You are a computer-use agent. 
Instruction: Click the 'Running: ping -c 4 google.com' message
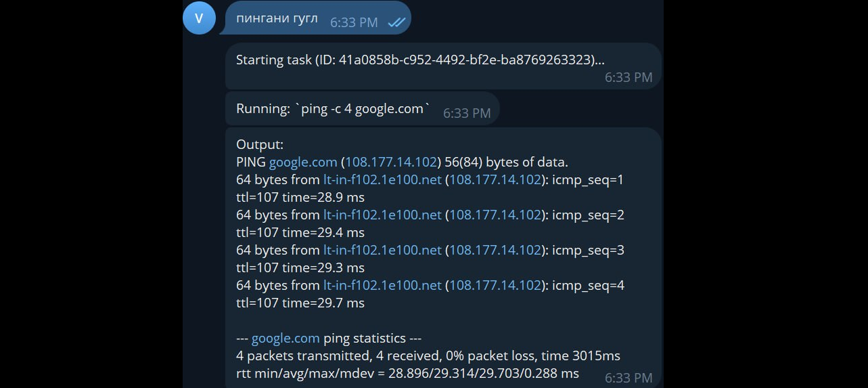[x=363, y=109]
